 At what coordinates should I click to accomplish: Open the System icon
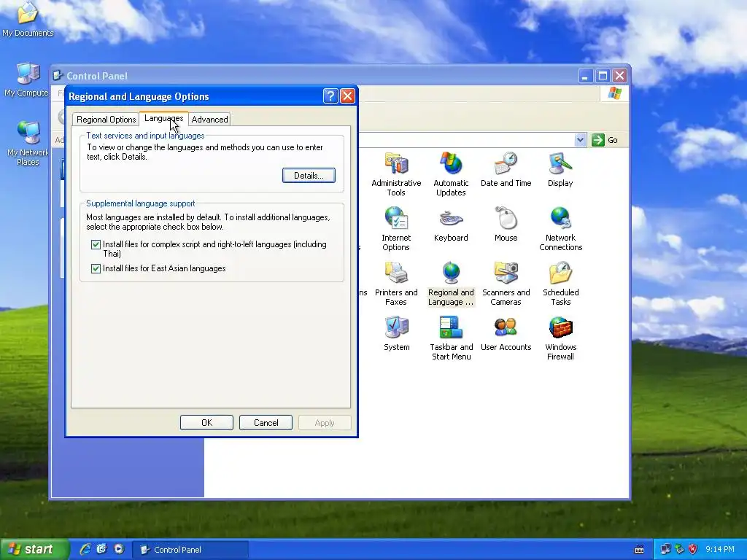396,333
